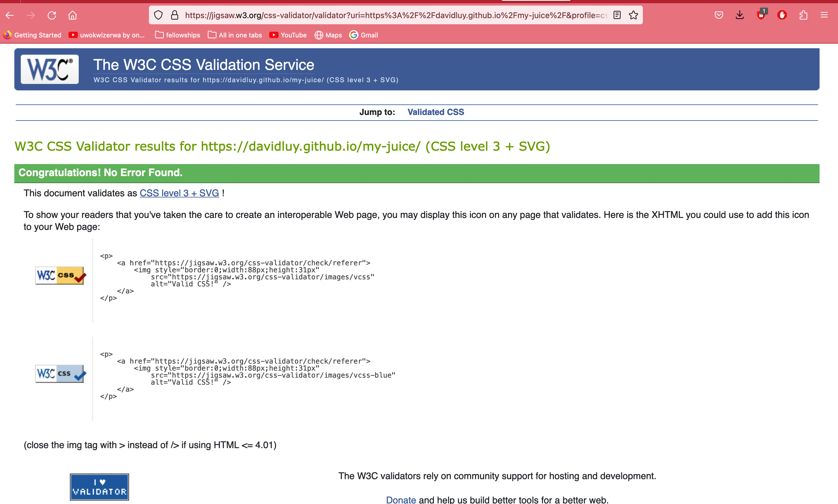Click the I love Validator badge
Image resolution: width=838 pixels, height=504 pixels.
tap(99, 487)
